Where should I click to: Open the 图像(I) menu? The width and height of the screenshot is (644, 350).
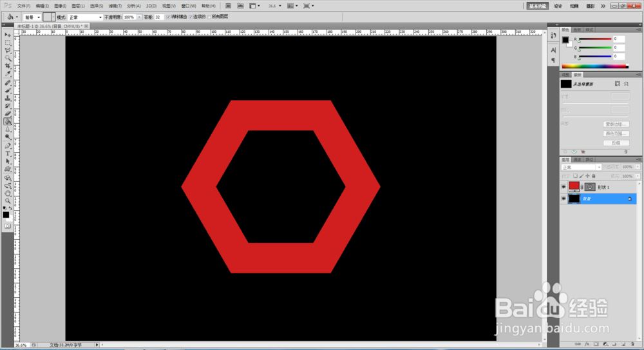61,6
